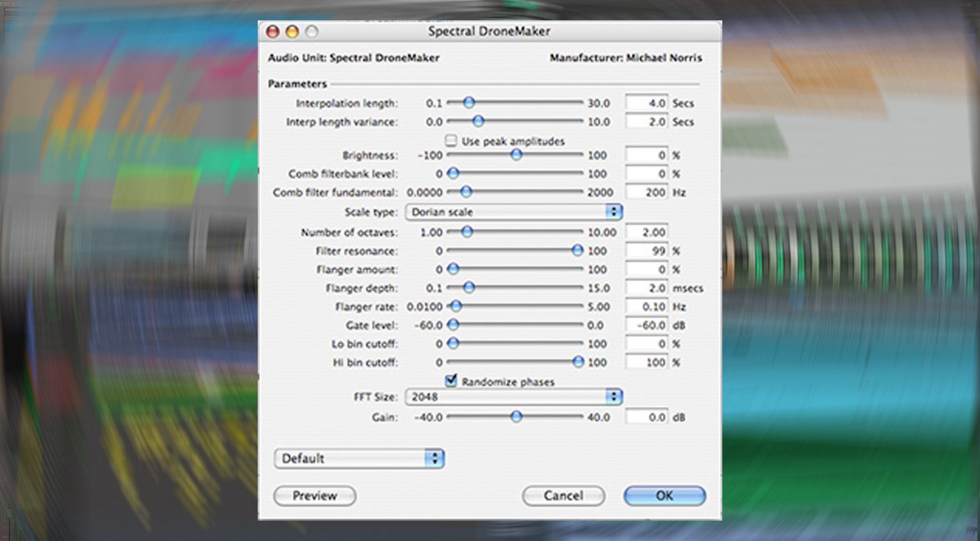Click the Comb filterbank level value field
Screen dimensions: 980x541
click(646, 174)
